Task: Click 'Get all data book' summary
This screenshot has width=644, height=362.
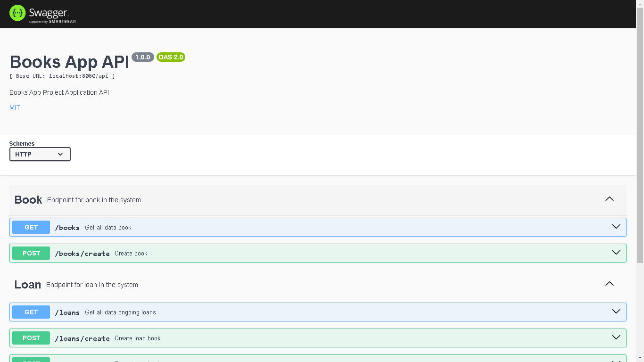Action: click(x=108, y=227)
